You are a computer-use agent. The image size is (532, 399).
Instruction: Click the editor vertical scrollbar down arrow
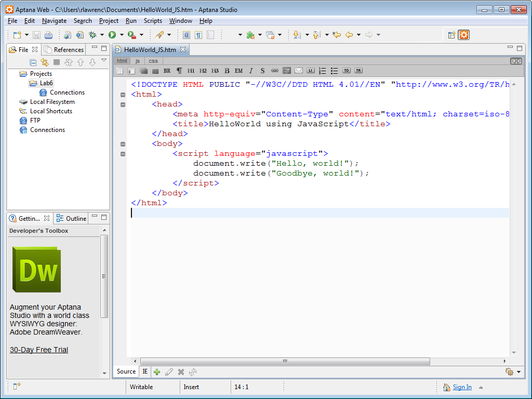click(x=514, y=353)
